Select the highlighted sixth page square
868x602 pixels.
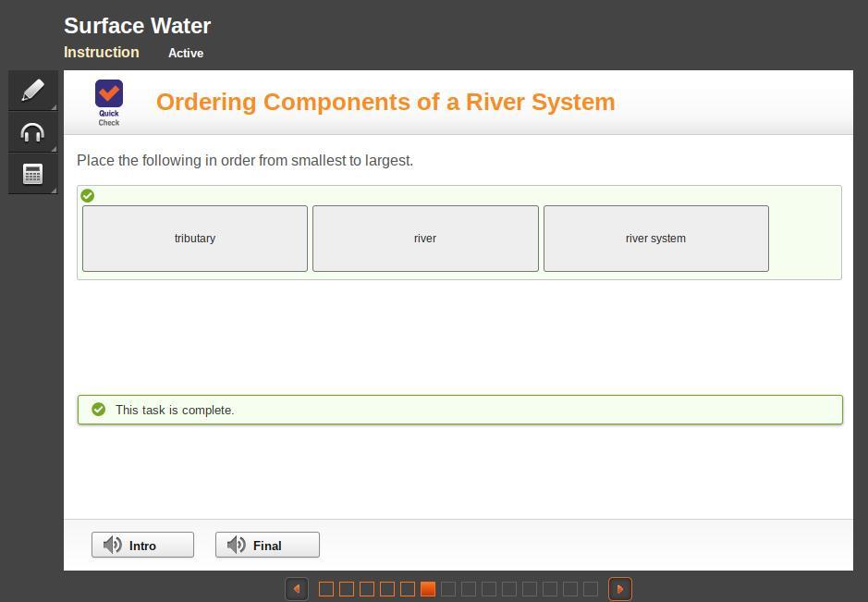pos(428,589)
